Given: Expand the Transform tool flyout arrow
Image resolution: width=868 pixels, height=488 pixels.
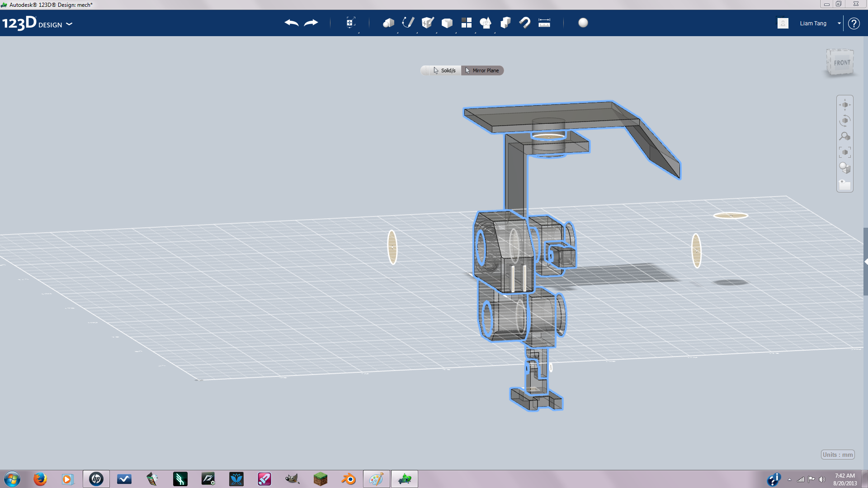Looking at the screenshot, I should coord(359,33).
